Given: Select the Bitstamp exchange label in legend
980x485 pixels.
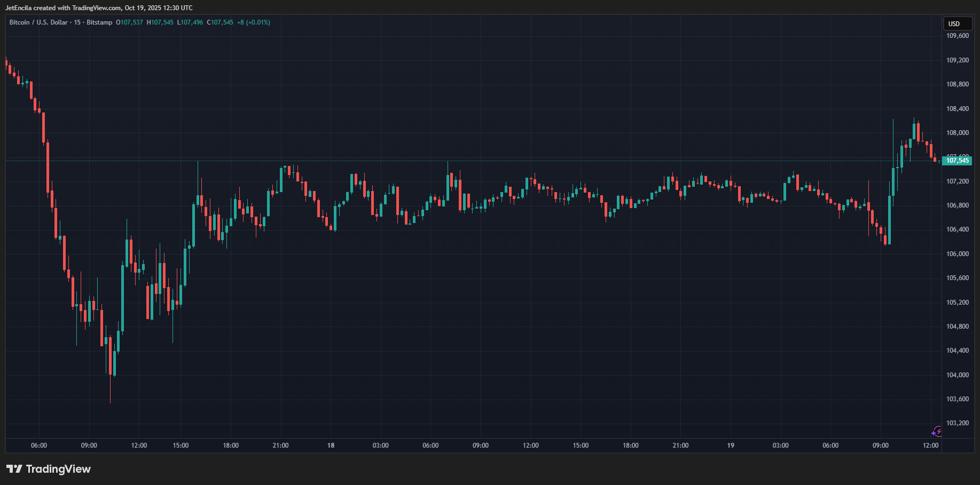Looking at the screenshot, I should [x=99, y=22].
